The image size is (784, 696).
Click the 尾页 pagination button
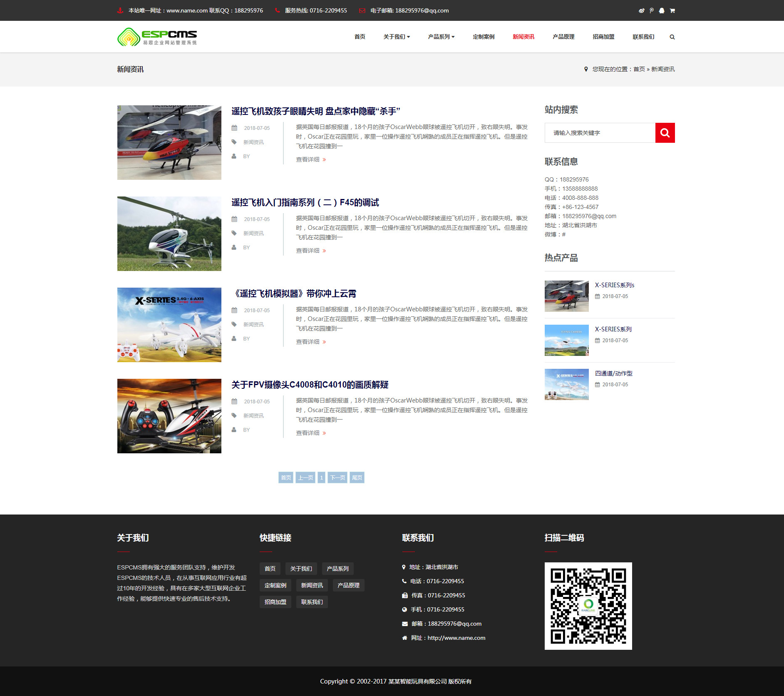[357, 477]
